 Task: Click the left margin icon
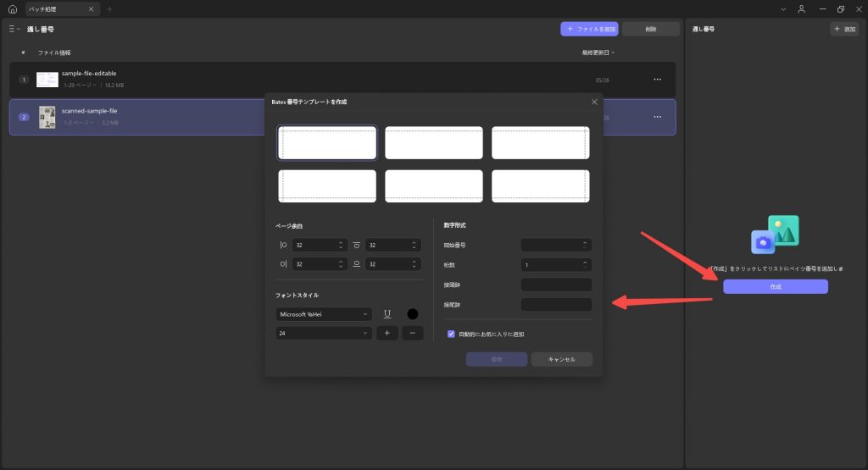283,245
